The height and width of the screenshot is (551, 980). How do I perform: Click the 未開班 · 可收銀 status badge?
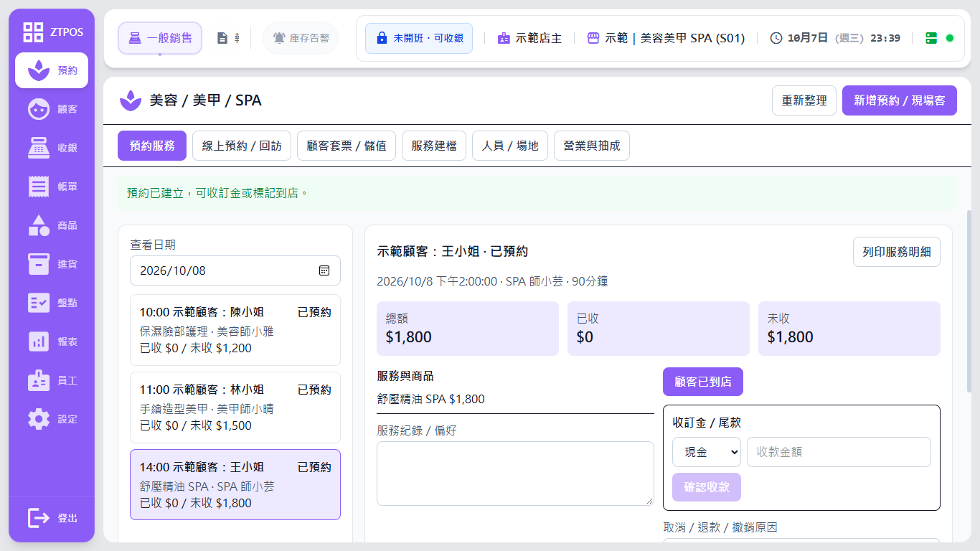tap(419, 38)
